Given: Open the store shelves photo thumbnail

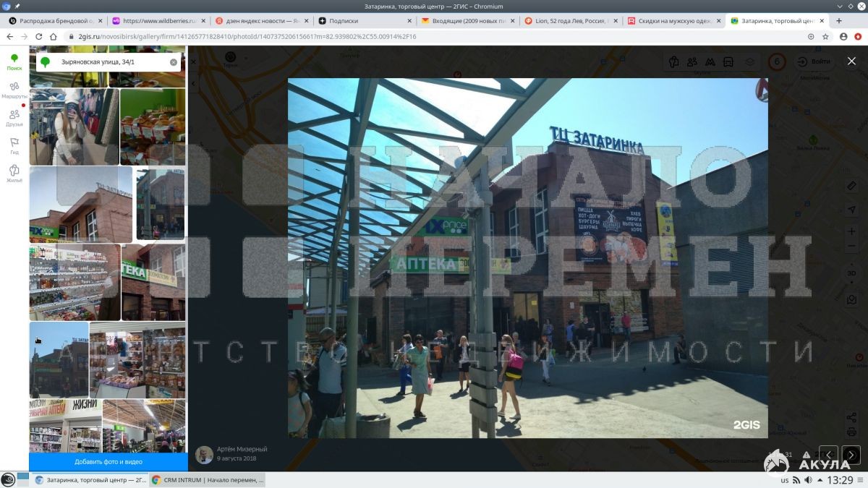Looking at the screenshot, I should (75, 282).
